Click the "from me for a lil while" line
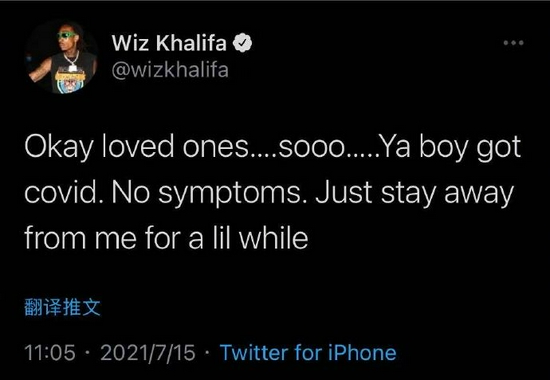Image resolution: width=550 pixels, height=380 pixels. click(x=166, y=238)
